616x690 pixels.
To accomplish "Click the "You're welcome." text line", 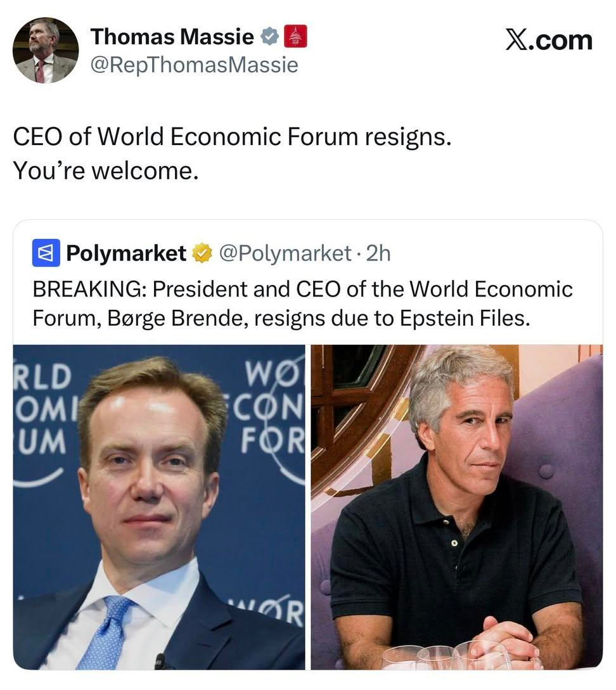I will tap(106, 170).
